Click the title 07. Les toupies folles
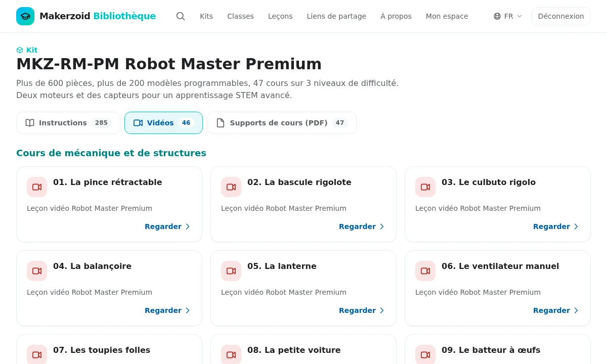Viewport: 607px width, 364px height. [x=102, y=350]
